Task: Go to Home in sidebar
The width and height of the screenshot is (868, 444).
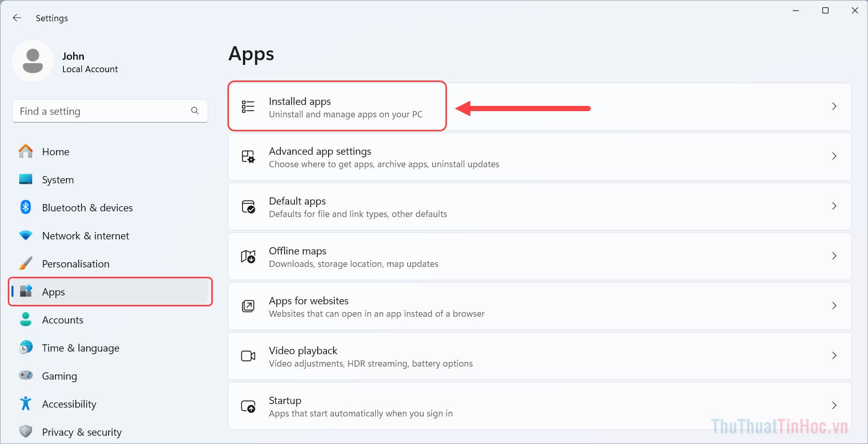Action: pos(110,152)
